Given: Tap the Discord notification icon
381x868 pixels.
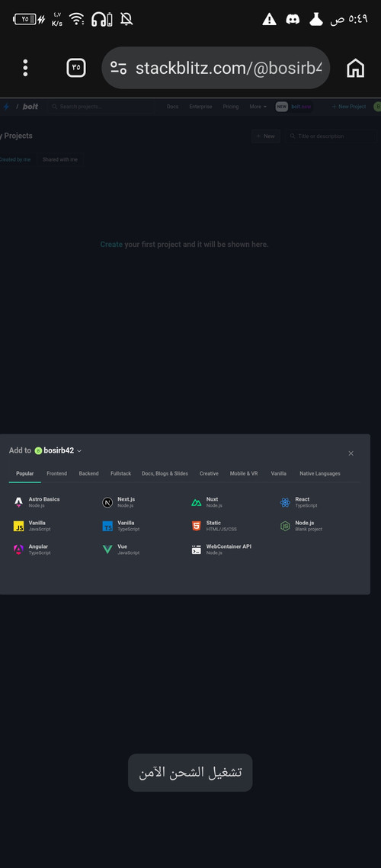Looking at the screenshot, I should coord(293,19).
